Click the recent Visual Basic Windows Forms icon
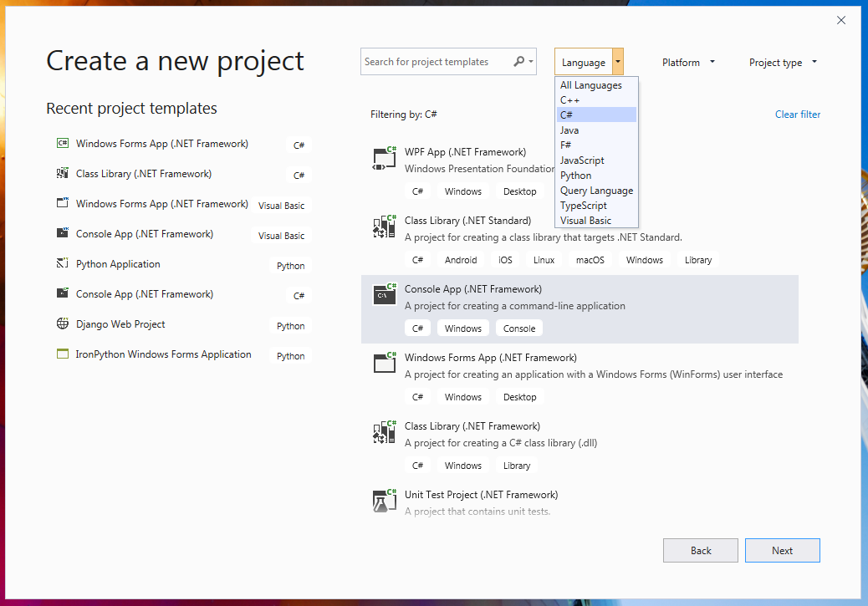This screenshot has height=606, width=868. (x=63, y=203)
